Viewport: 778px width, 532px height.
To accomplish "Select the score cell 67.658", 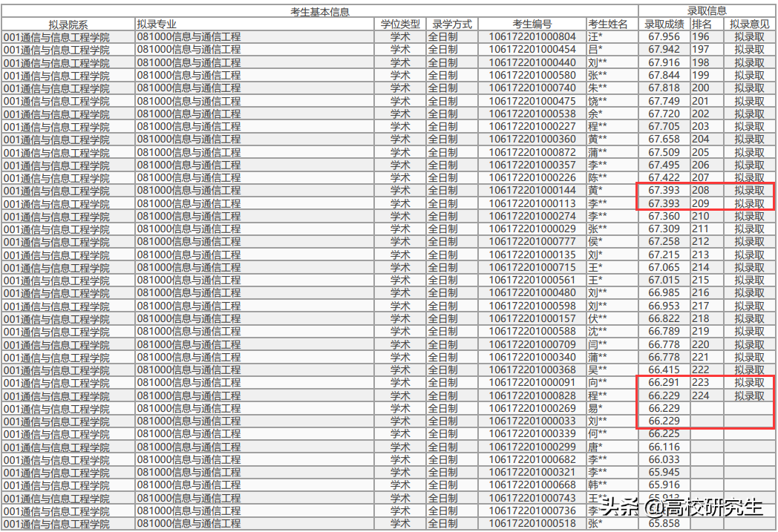I will click(x=664, y=139).
